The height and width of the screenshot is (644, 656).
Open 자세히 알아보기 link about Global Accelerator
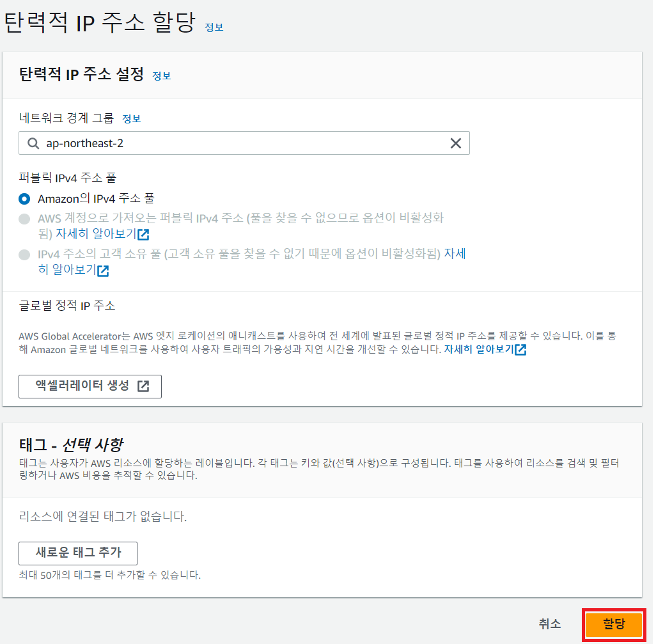click(485, 349)
